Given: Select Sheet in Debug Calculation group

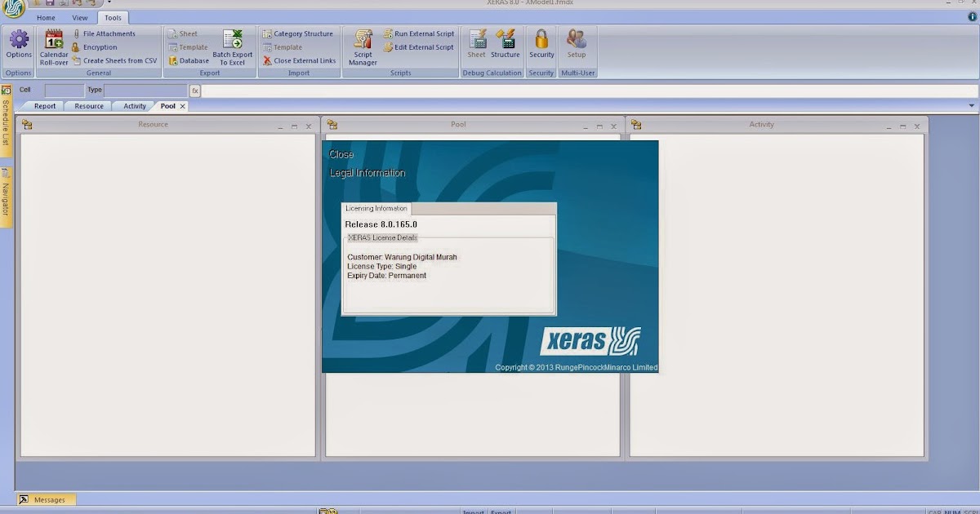Looking at the screenshot, I should [476, 44].
